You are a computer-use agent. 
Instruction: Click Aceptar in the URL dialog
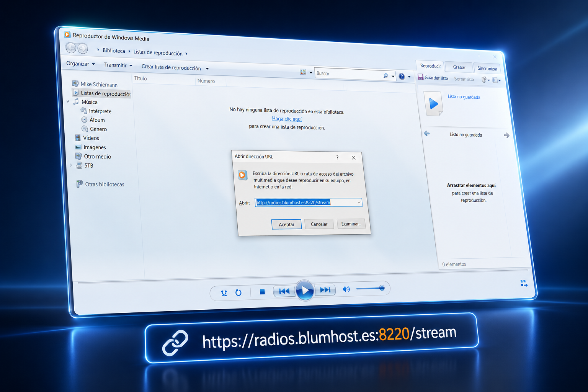(286, 224)
